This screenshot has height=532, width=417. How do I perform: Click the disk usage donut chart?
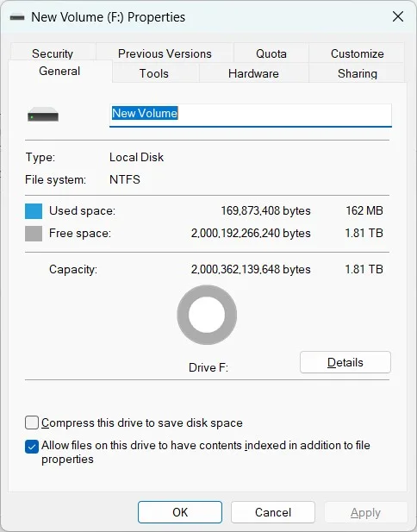click(207, 315)
